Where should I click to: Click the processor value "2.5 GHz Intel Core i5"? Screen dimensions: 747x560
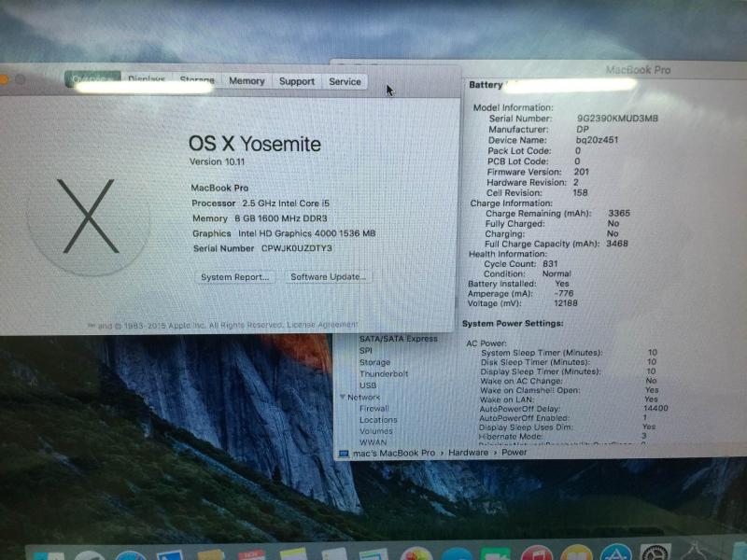286,203
